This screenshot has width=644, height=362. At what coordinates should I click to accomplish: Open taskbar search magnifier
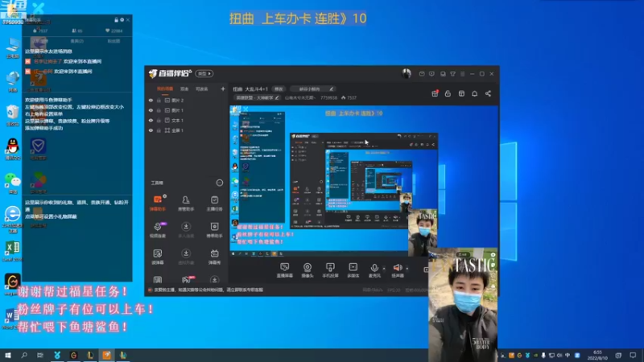[x=24, y=355]
